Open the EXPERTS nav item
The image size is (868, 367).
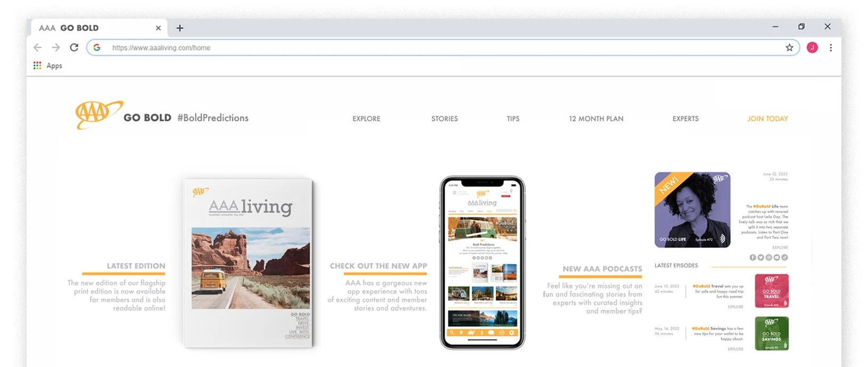pos(686,118)
